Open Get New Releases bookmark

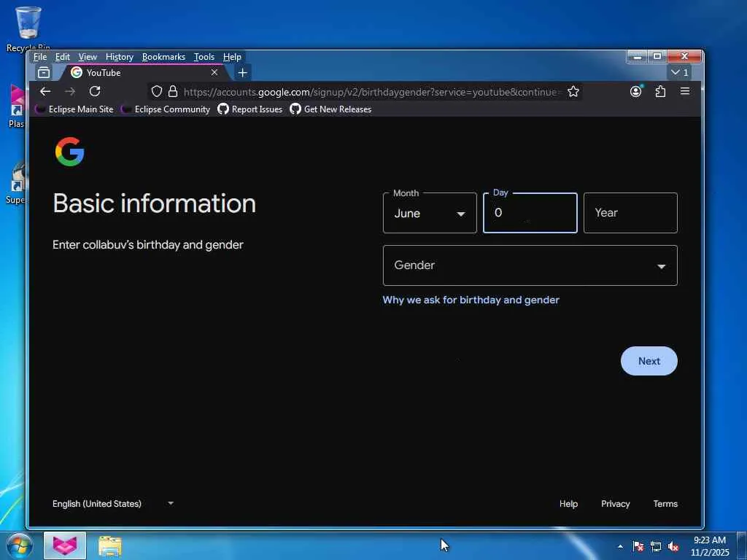point(330,109)
